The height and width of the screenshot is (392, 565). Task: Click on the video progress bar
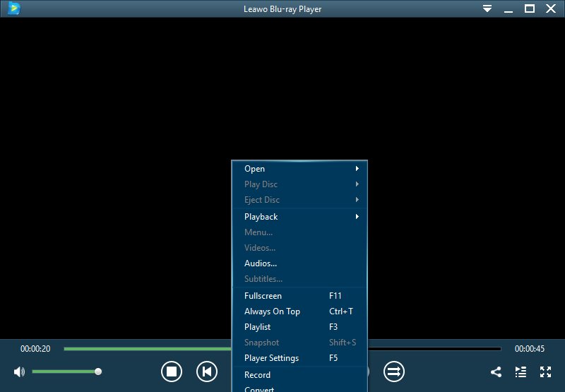point(282,349)
